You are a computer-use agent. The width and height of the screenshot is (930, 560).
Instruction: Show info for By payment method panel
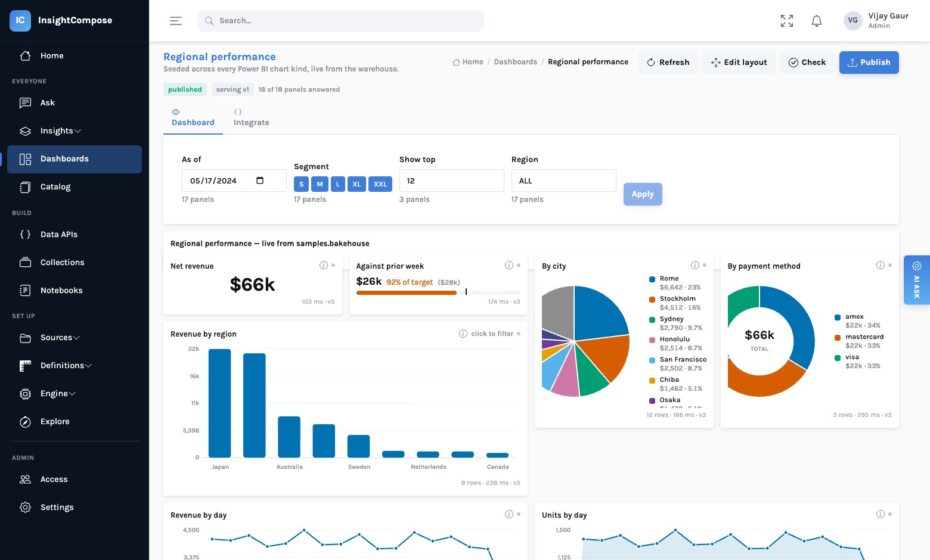click(881, 265)
